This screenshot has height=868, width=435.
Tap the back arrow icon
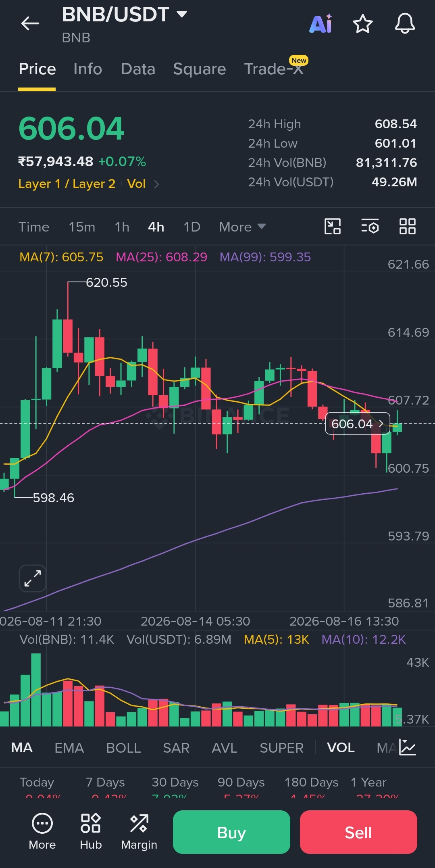coord(30,23)
